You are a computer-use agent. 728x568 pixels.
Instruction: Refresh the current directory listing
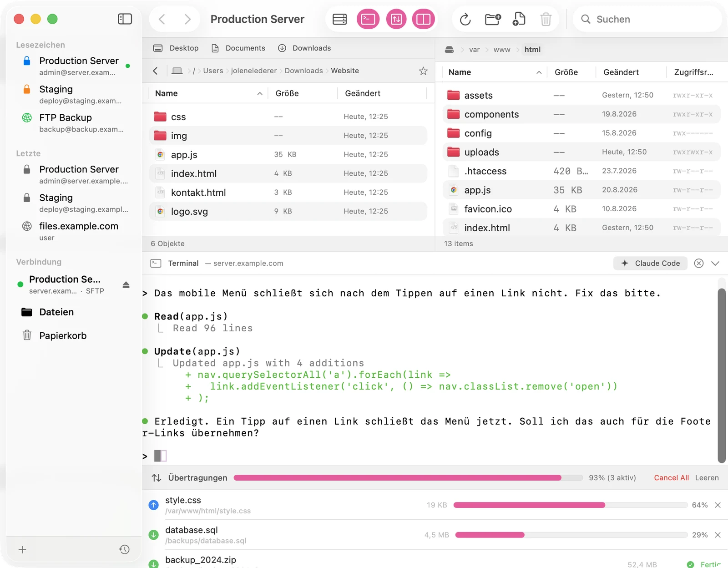click(465, 19)
